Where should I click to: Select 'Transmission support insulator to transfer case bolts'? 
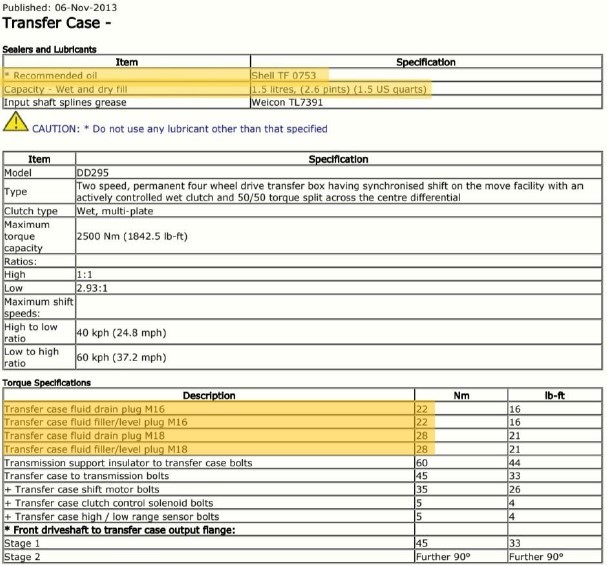pyautogui.click(x=128, y=463)
